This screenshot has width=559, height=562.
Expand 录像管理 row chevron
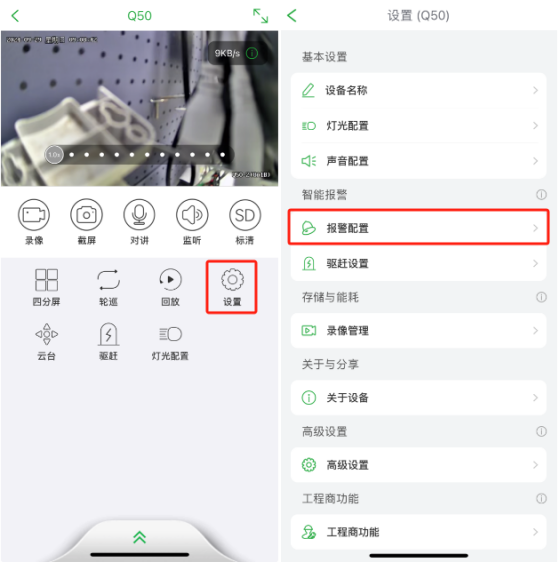(535, 330)
